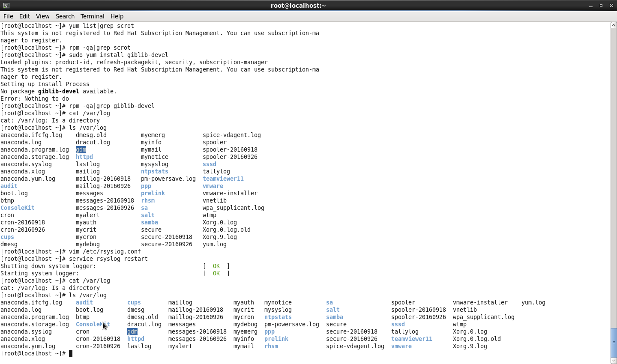
Task: Click audit in the second ls listing
Action: tap(84, 302)
